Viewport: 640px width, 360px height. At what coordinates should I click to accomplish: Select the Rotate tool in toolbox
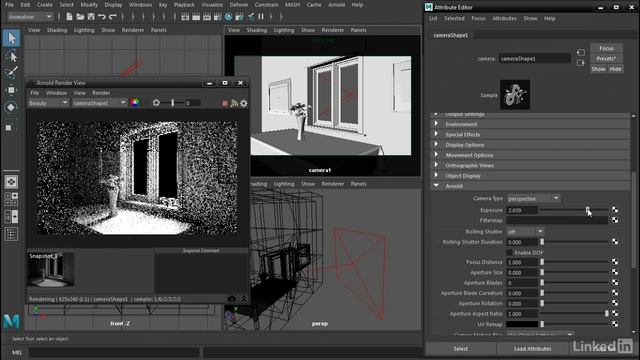click(11, 107)
